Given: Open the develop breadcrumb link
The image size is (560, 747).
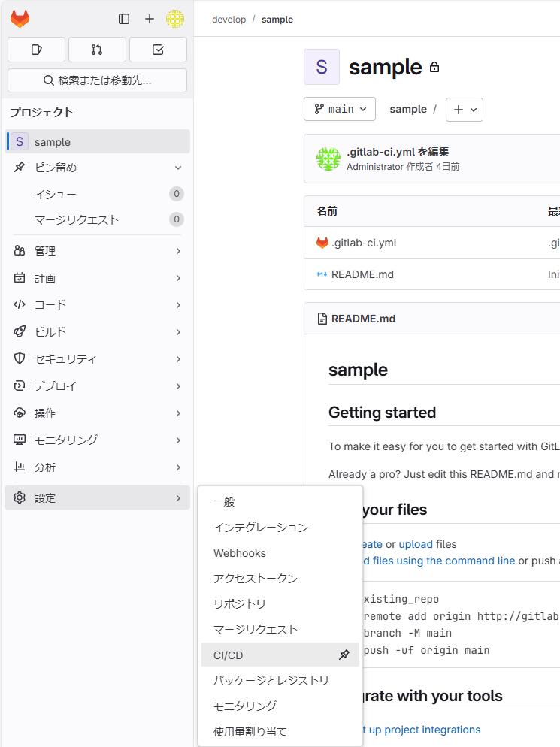Looking at the screenshot, I should click(229, 20).
